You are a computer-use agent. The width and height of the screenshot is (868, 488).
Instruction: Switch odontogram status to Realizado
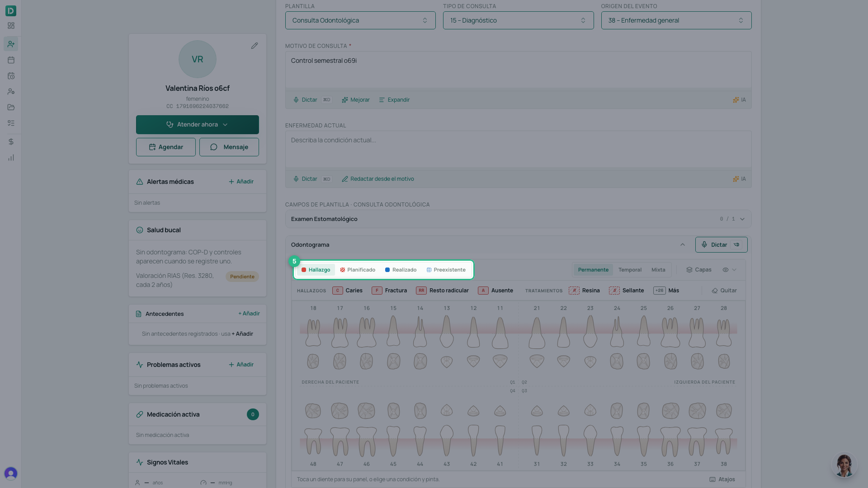click(401, 270)
